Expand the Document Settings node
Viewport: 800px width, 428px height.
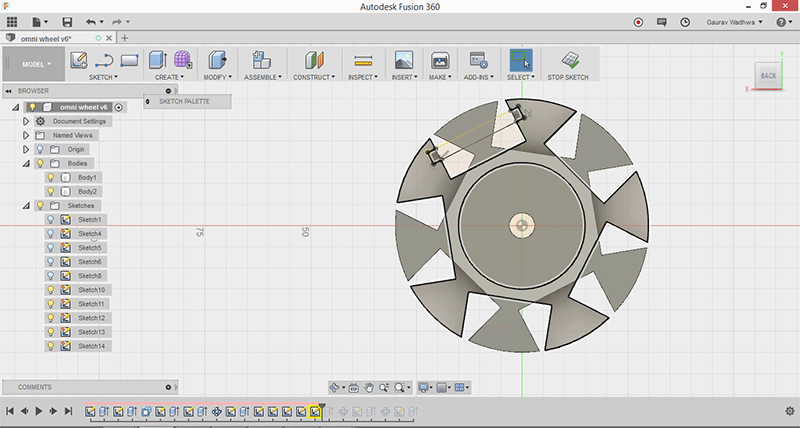(26, 121)
